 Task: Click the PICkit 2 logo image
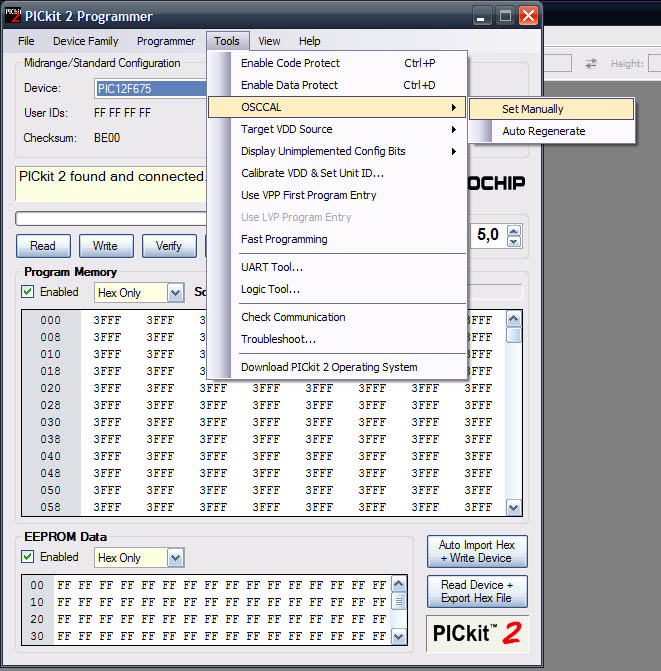coord(477,633)
